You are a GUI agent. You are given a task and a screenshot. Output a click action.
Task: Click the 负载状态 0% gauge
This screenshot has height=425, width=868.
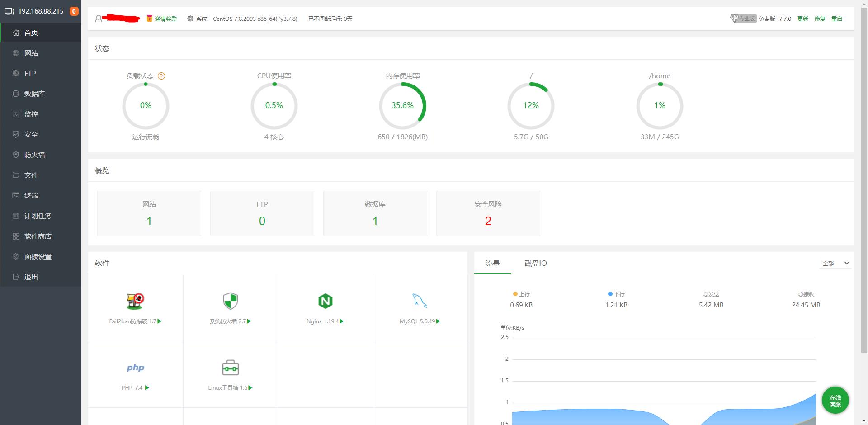tap(146, 106)
